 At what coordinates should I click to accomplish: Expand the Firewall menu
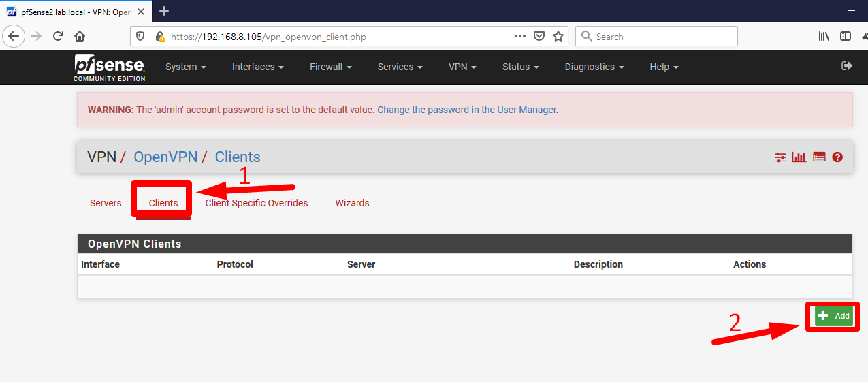(x=331, y=67)
